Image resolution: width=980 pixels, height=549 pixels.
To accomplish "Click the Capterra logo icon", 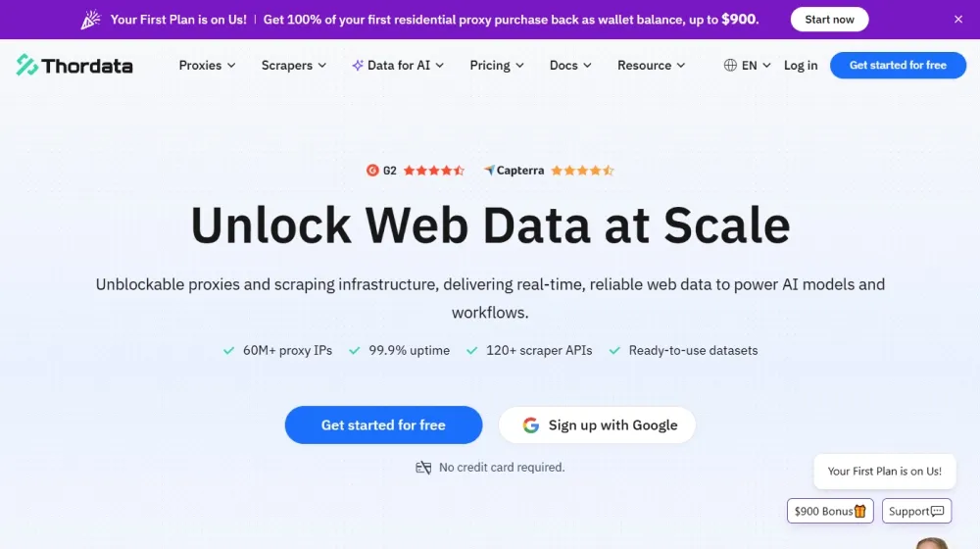I will coord(489,171).
